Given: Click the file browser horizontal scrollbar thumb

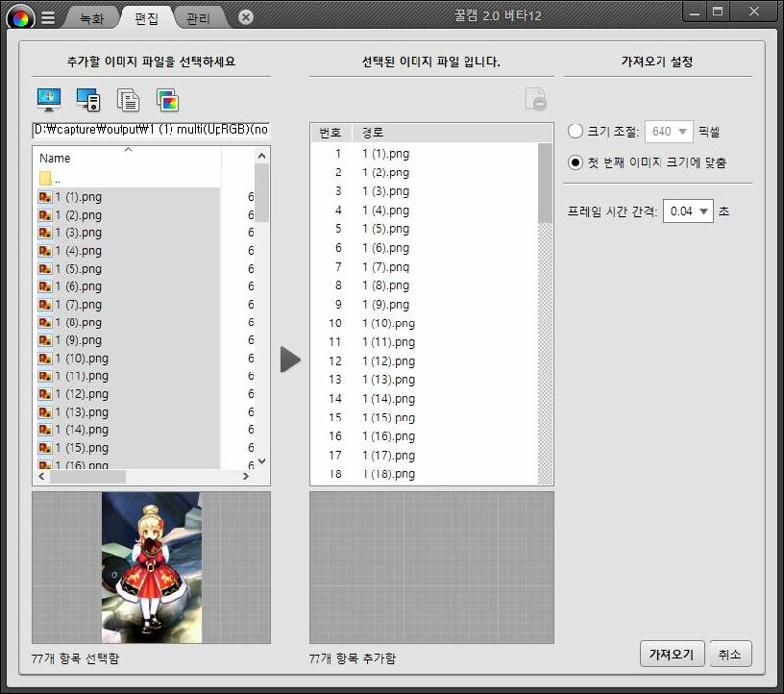Looking at the screenshot, I should click(88, 477).
